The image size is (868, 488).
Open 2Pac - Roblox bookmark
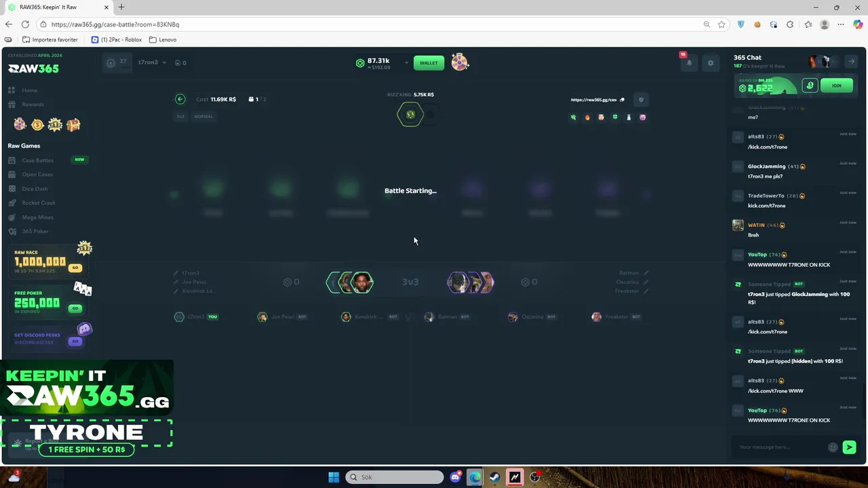pos(117,39)
